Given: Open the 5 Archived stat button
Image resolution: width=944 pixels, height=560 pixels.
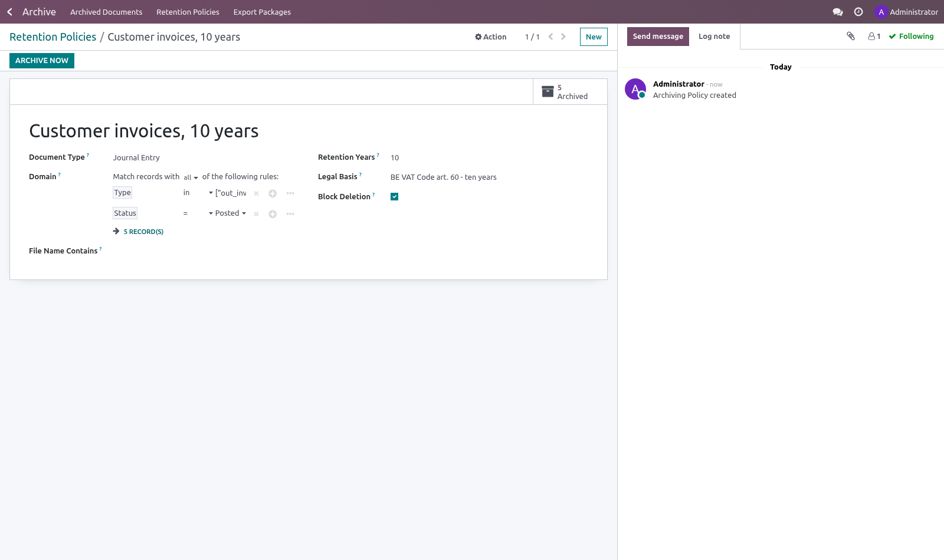Looking at the screenshot, I should (x=570, y=92).
